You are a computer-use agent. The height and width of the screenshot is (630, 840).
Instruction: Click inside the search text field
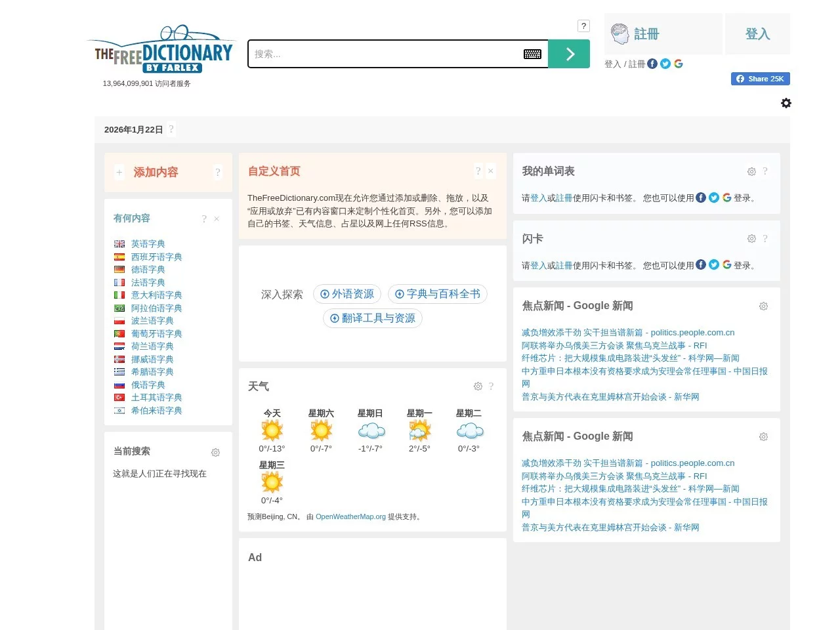(384, 54)
